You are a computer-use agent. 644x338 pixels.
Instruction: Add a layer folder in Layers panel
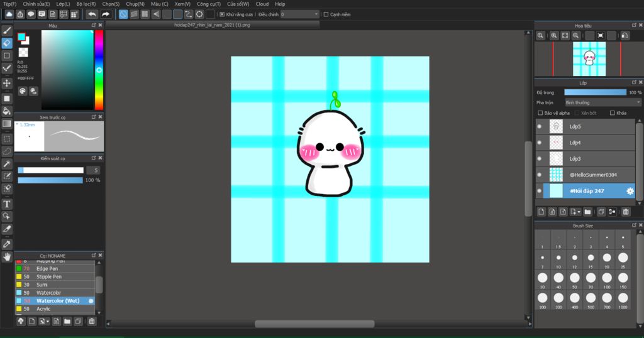pos(588,212)
